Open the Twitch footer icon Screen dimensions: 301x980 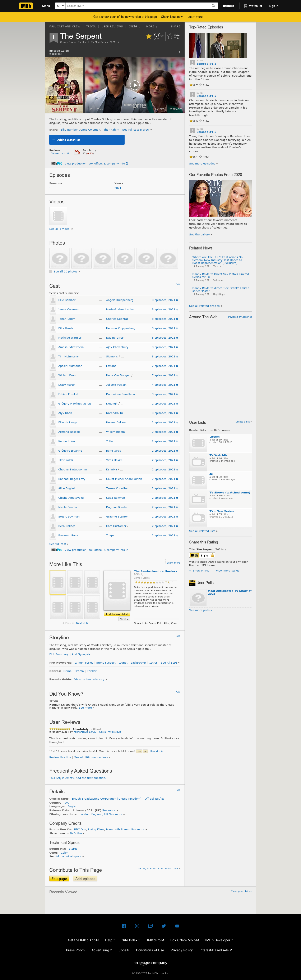point(150,926)
